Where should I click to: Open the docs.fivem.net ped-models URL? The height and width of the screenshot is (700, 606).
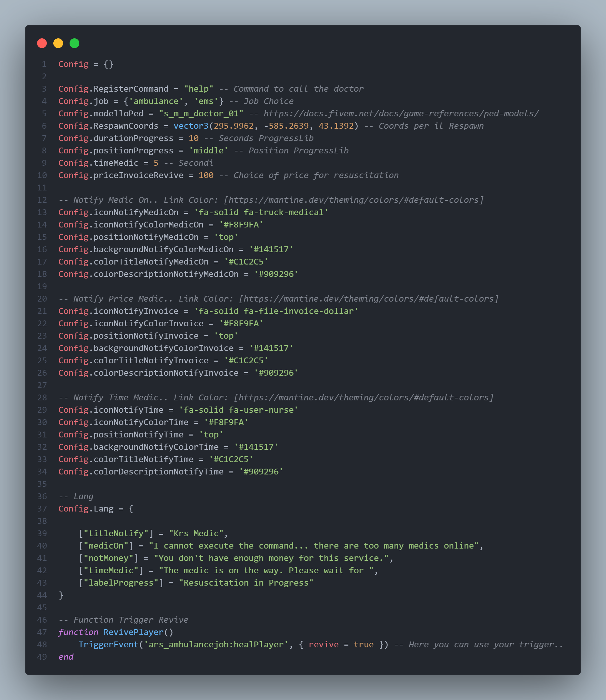tap(401, 113)
